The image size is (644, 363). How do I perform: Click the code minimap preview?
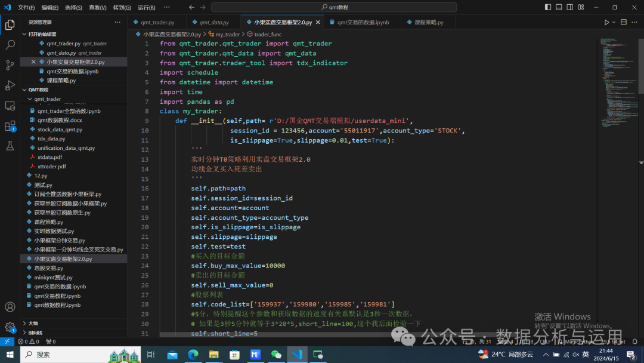pyautogui.click(x=618, y=82)
